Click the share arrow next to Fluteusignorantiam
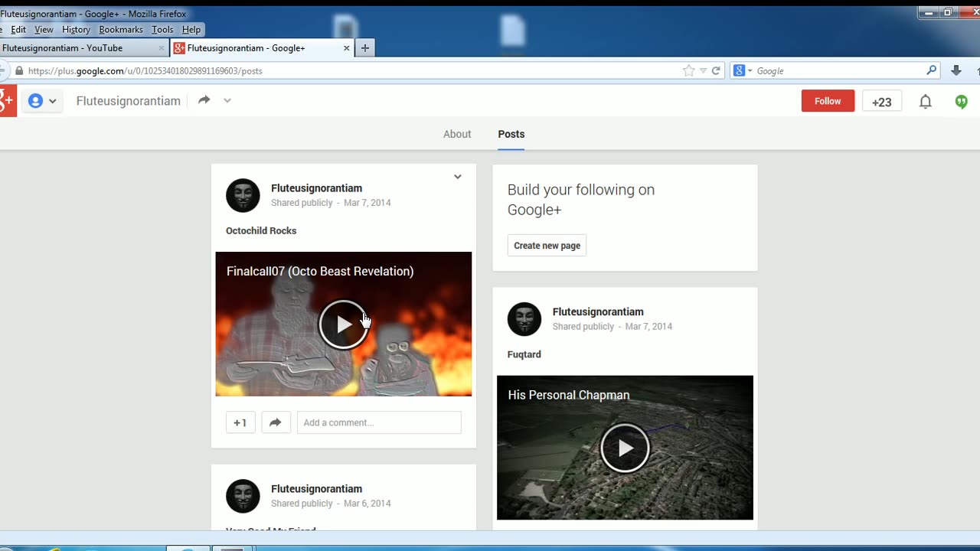Viewport: 980px width, 551px height. pos(204,100)
